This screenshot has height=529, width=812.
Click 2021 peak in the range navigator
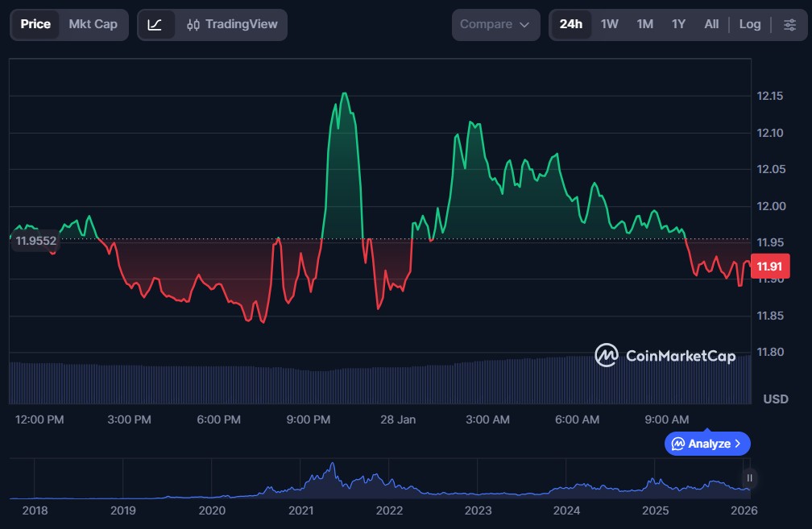coord(331,467)
